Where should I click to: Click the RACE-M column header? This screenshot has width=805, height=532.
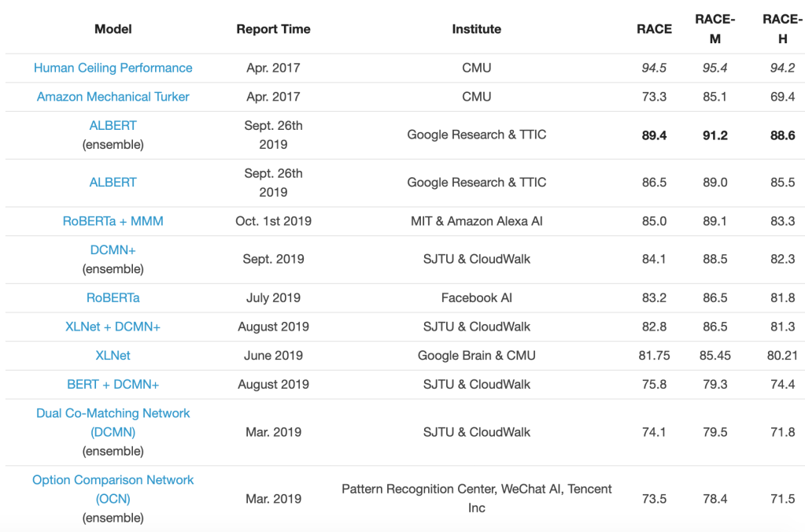point(715,29)
